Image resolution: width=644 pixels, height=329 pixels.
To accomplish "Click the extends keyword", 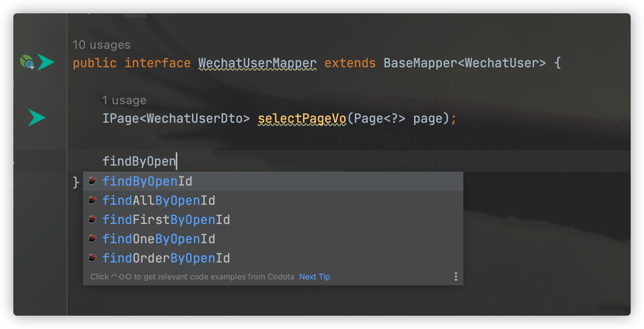I will [x=350, y=63].
